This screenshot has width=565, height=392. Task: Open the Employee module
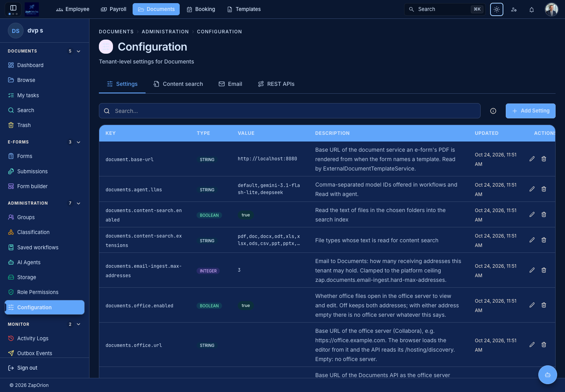[x=73, y=9]
